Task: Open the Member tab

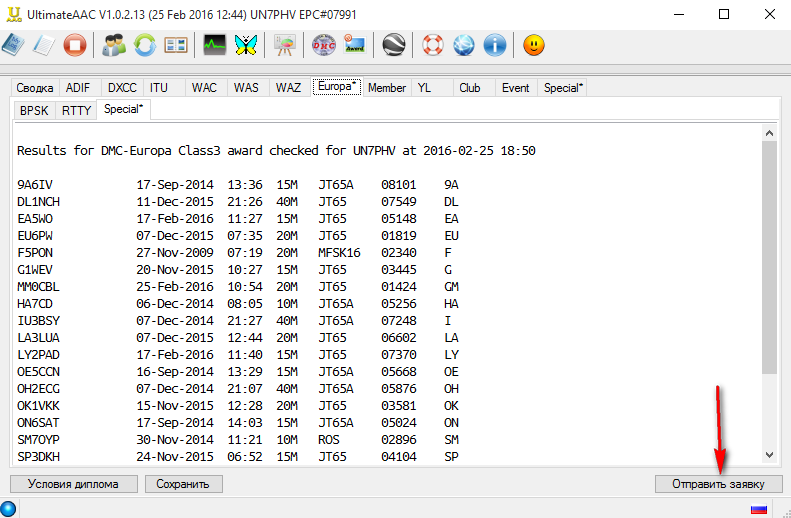Action: (x=387, y=88)
